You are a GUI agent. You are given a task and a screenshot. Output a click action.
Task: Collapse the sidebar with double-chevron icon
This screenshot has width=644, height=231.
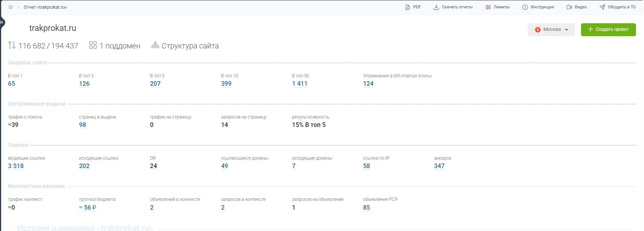[2, 22]
